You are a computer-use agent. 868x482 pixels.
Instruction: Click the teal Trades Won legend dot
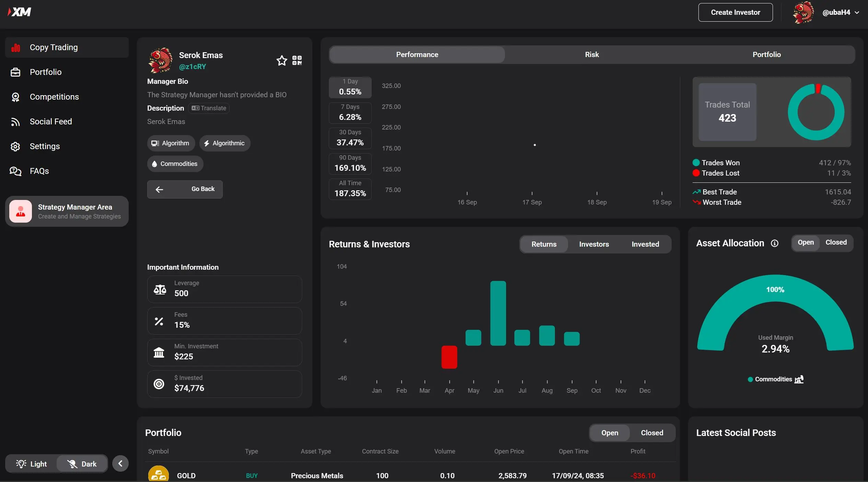coord(696,163)
